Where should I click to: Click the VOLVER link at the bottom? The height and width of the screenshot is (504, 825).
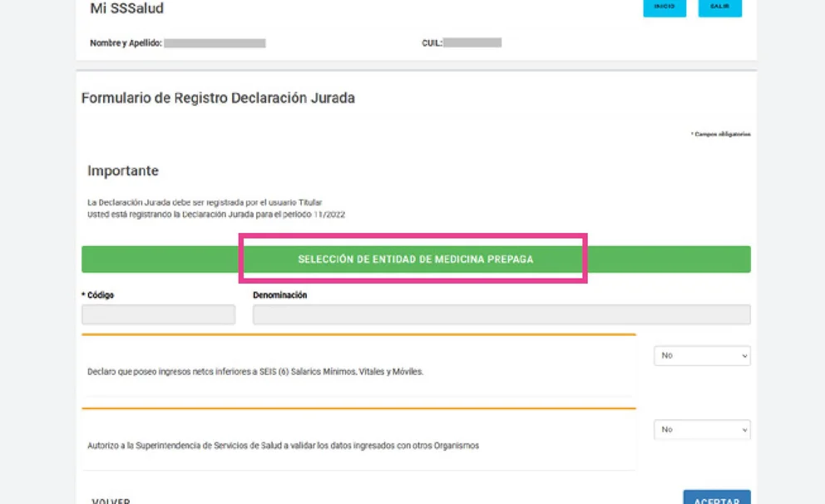click(109, 499)
